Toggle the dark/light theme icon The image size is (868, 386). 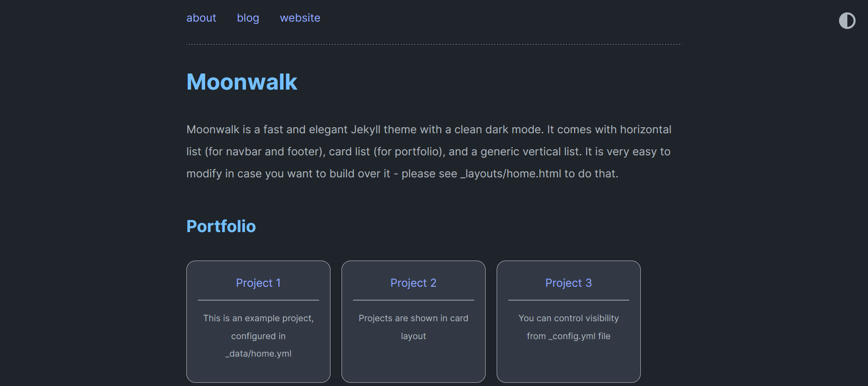click(x=847, y=21)
